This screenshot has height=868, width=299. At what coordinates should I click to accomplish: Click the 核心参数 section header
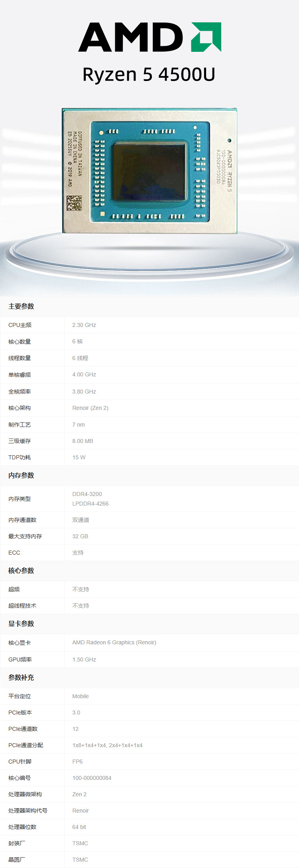point(21,571)
